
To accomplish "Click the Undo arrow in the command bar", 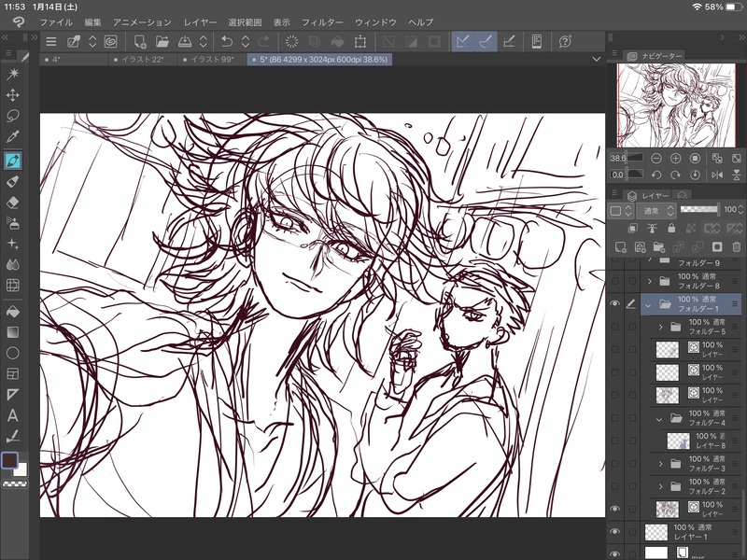I will coord(226,41).
